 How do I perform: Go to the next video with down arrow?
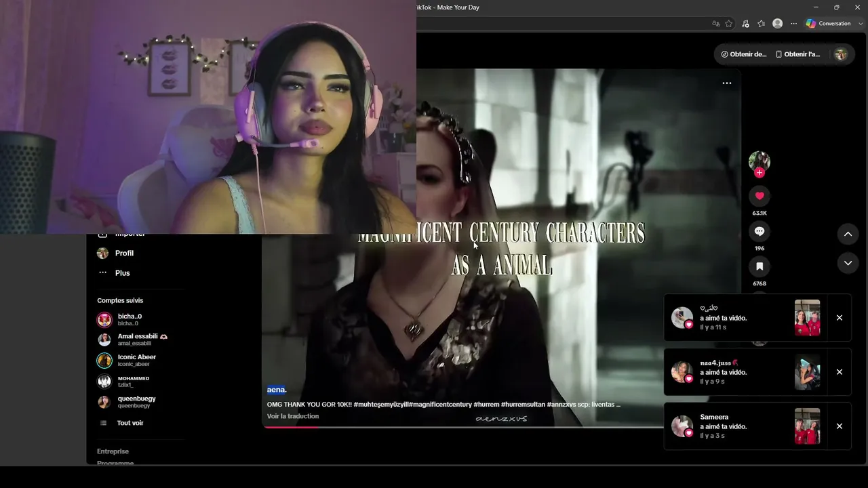(x=848, y=263)
